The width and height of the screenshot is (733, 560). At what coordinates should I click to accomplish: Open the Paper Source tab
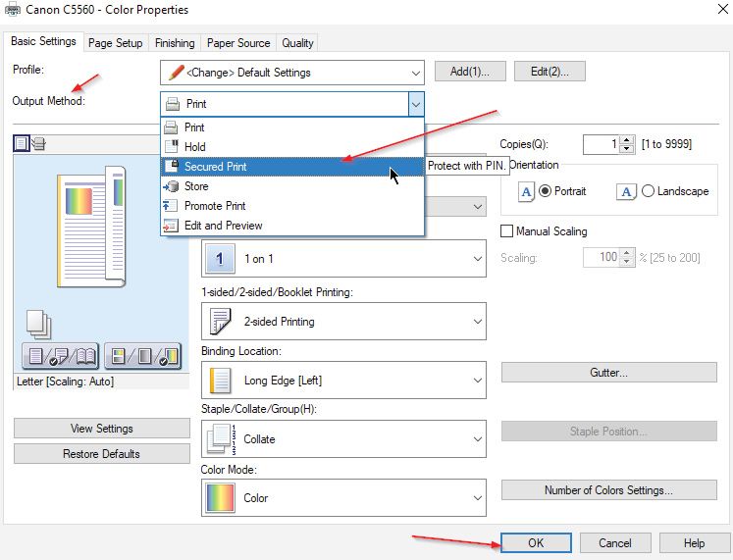point(238,43)
